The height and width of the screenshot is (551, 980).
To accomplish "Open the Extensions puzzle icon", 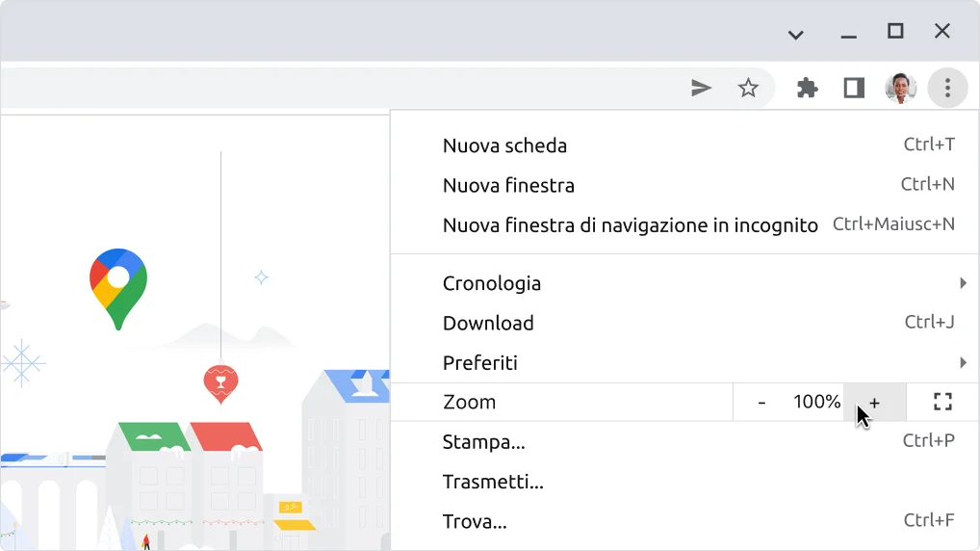I will click(808, 89).
